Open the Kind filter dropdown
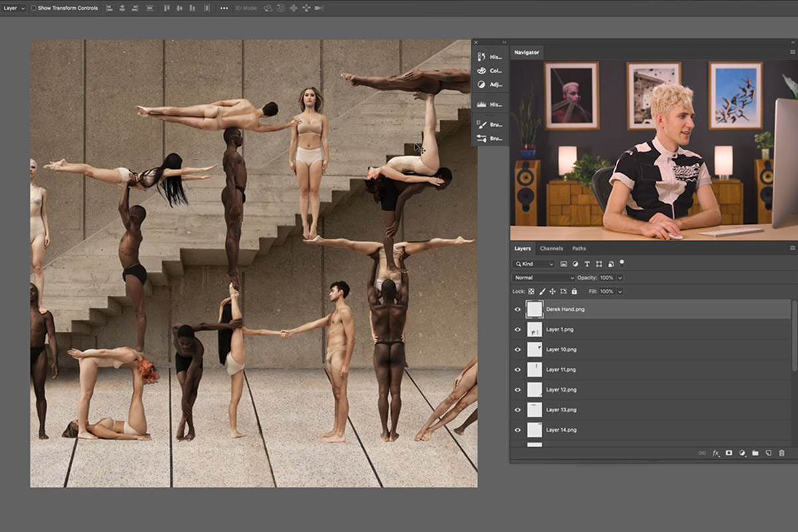This screenshot has width=798, height=532. pos(533,264)
